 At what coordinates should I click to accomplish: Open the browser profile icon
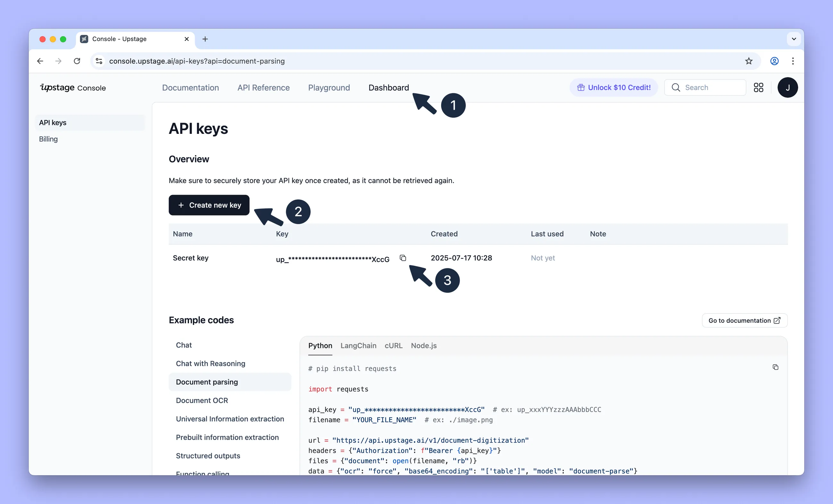pyautogui.click(x=774, y=61)
